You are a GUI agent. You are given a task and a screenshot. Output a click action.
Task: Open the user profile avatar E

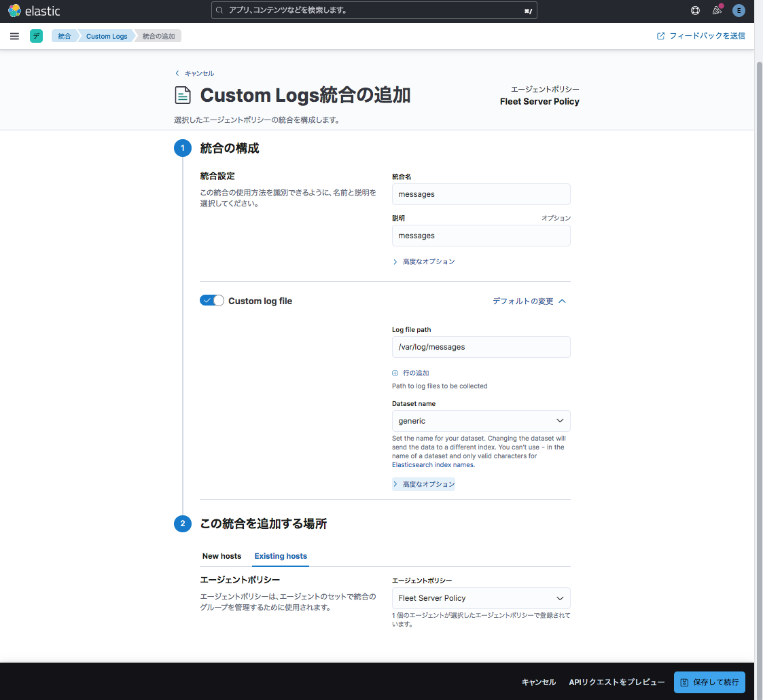click(x=739, y=11)
